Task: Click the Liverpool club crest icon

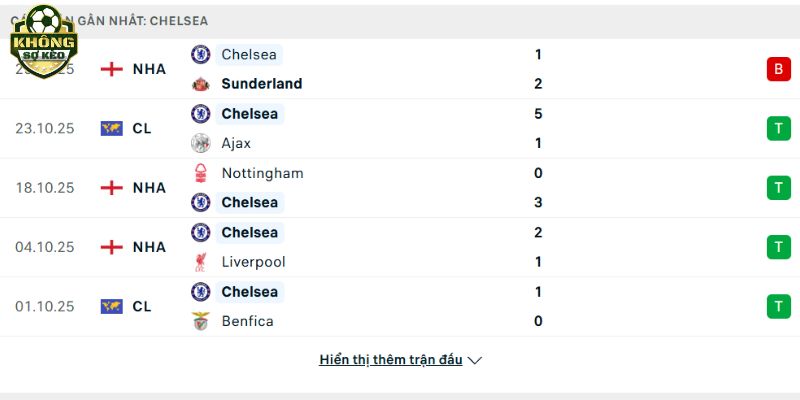Action: [x=201, y=262]
